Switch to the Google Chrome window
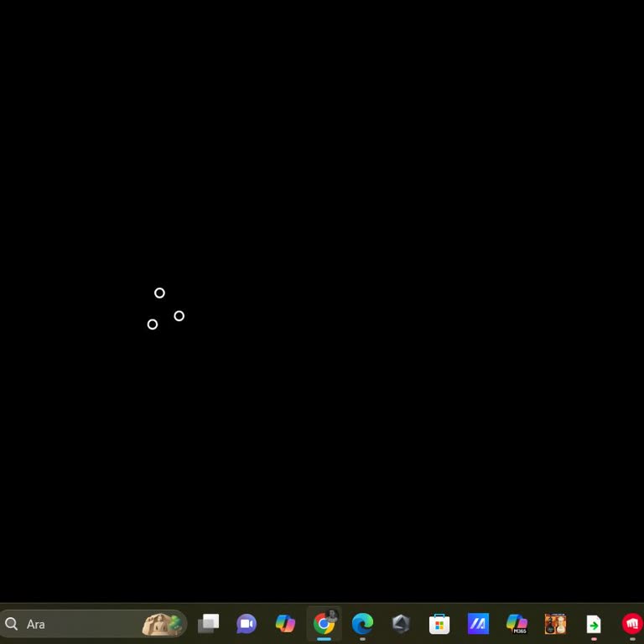 pos(324,624)
